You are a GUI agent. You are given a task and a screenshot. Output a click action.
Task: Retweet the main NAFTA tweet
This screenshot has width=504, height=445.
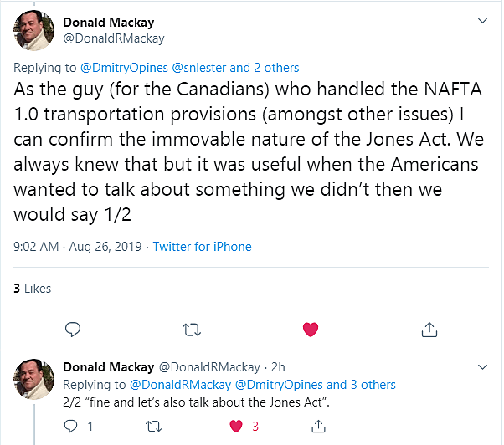pos(192,330)
